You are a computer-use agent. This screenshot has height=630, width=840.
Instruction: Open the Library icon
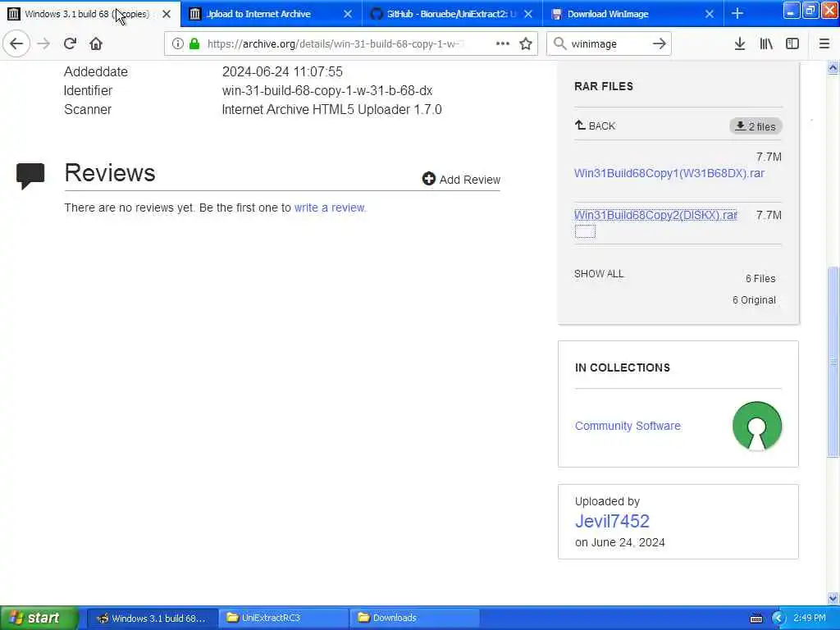coord(766,43)
